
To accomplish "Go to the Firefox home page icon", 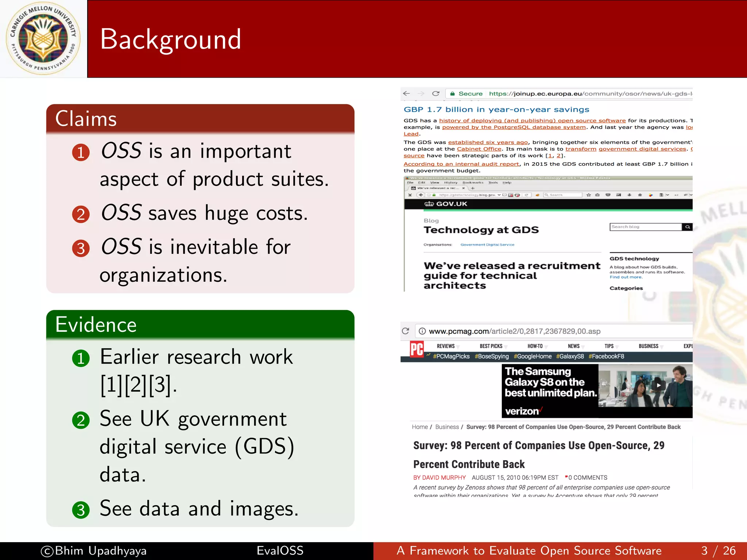I will coord(640,195).
